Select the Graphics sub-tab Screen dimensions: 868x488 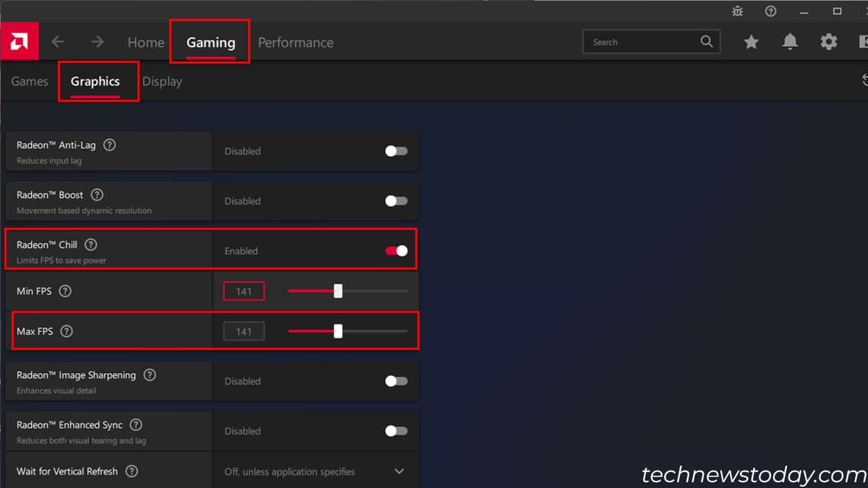coord(95,81)
